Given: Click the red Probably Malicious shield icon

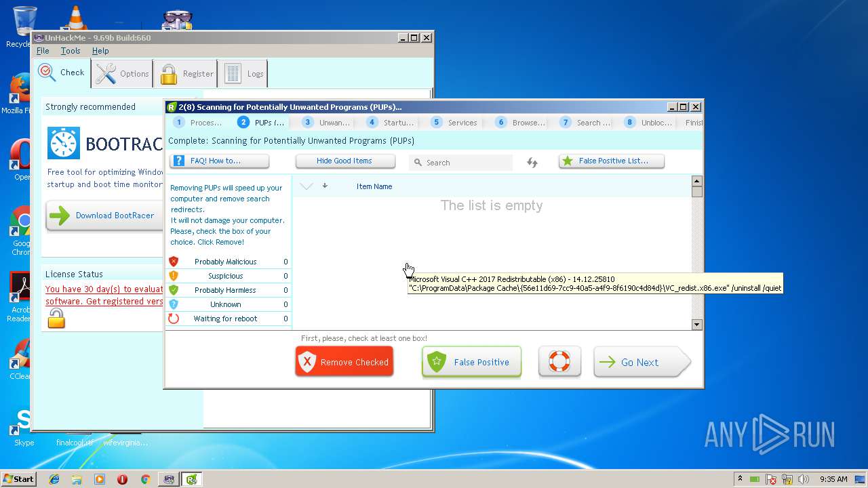Looking at the screenshot, I should click(174, 262).
